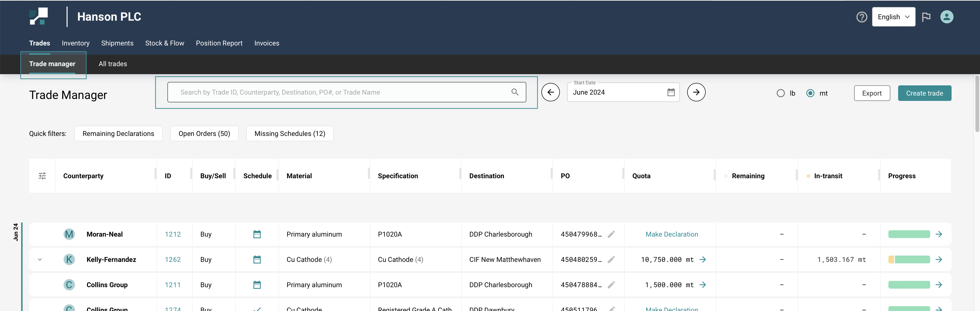Select the lb unit radio button

(x=781, y=94)
